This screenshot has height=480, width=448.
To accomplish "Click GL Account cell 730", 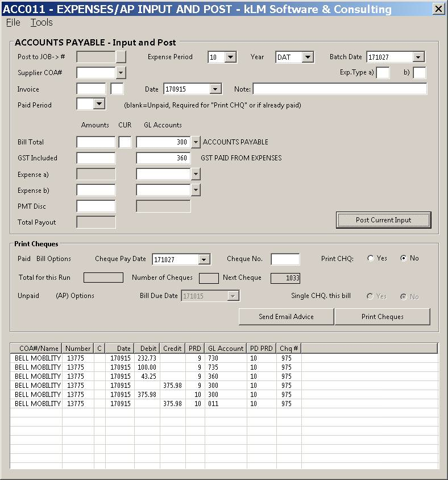I will click(226, 358).
